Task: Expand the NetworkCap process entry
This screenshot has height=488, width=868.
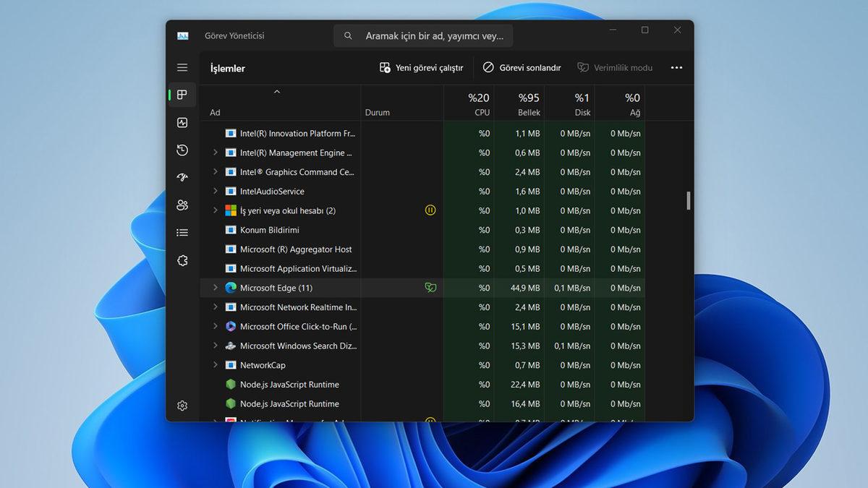Action: pyautogui.click(x=215, y=365)
